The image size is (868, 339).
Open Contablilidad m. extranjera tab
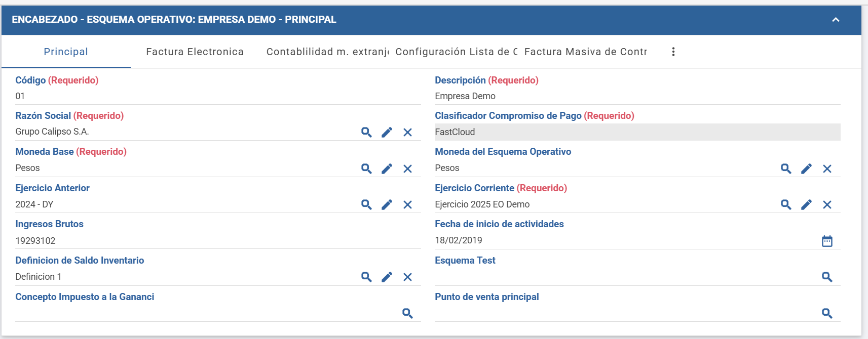(327, 52)
